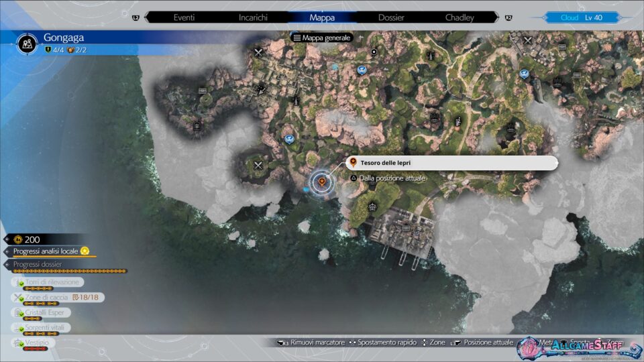Choose Dalla posizione attuale route option
This screenshot has width=644, height=362.
tap(388, 178)
